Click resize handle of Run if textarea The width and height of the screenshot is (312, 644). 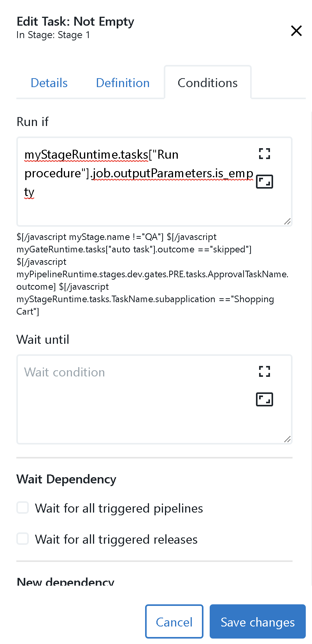287,222
